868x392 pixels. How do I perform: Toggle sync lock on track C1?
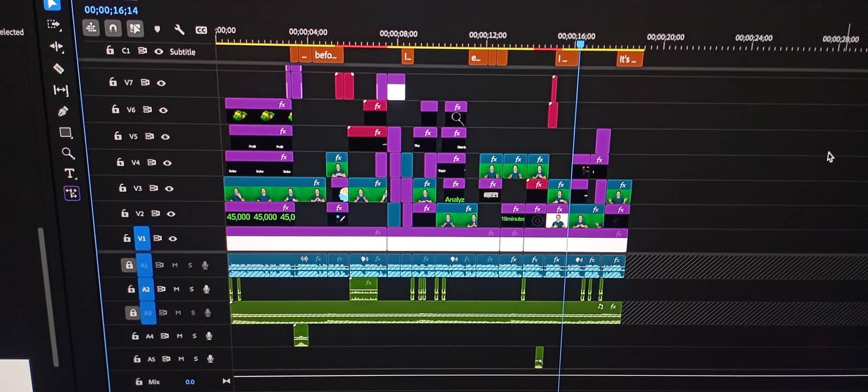(x=142, y=51)
